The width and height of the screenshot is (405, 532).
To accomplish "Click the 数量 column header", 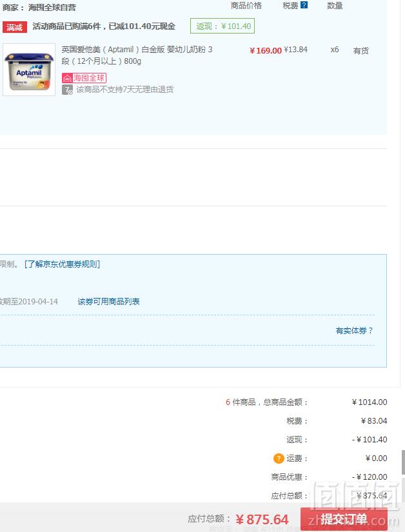I will tap(335, 5).
